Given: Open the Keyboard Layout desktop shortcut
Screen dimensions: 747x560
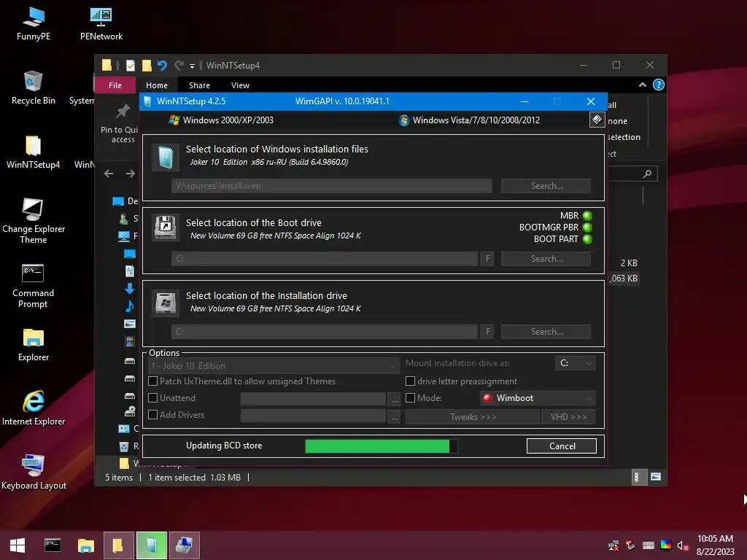Looking at the screenshot, I should pos(34,472).
